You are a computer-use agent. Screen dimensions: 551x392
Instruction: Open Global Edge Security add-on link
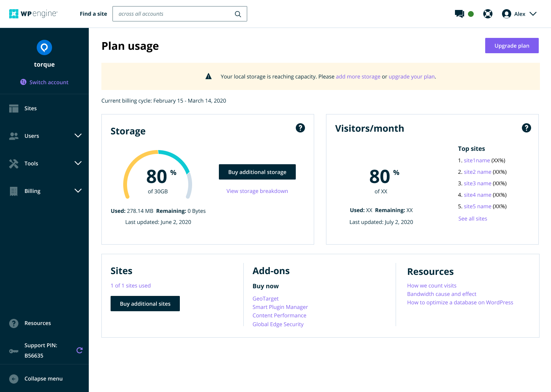[278, 324]
